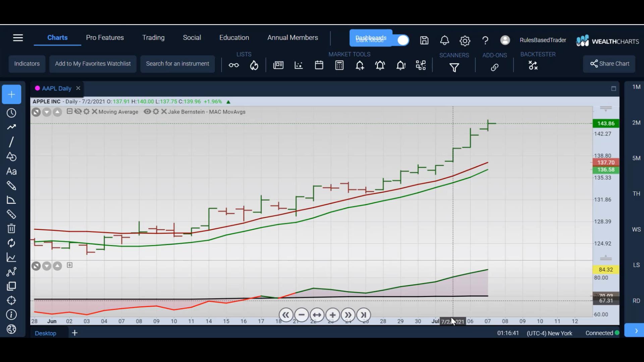
Task: Open the news market tool icon
Action: 278,65
